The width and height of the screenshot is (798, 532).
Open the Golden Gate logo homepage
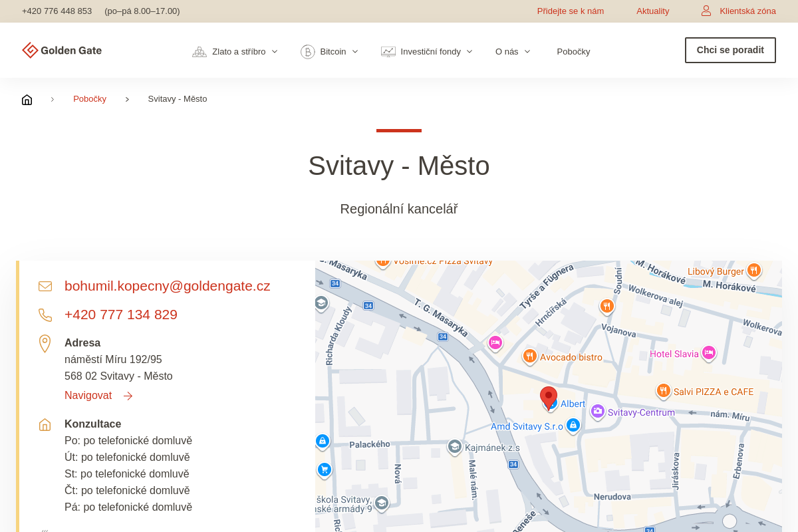[62, 51]
